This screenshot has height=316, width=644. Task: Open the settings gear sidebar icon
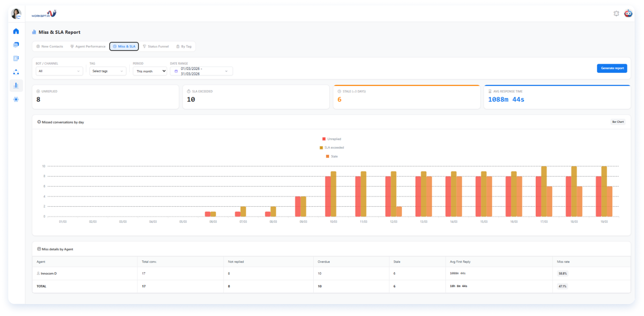coord(16,99)
